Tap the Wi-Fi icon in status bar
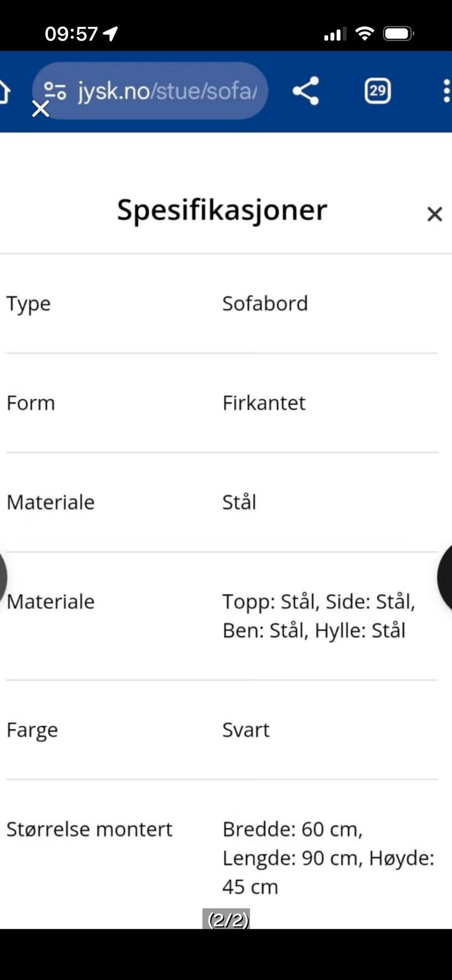452x980 pixels. click(364, 33)
